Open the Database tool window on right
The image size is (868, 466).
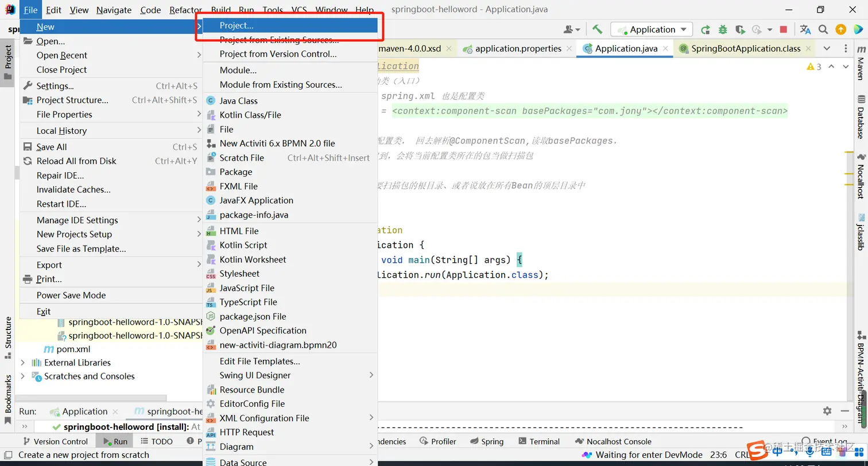[861, 118]
